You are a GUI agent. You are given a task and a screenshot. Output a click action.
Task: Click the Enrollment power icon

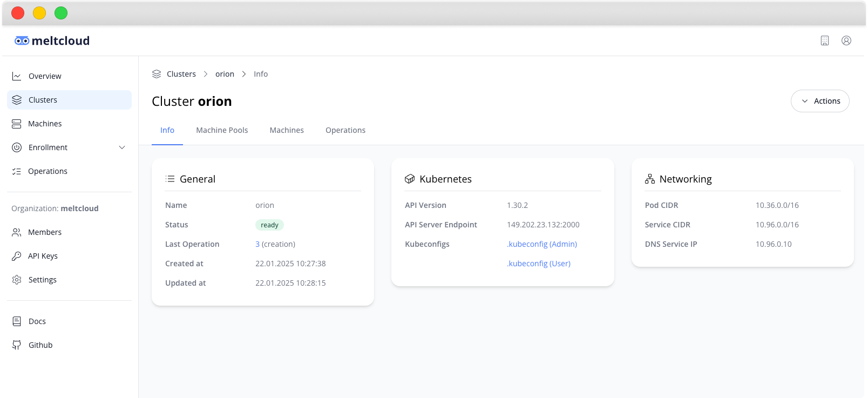(17, 147)
